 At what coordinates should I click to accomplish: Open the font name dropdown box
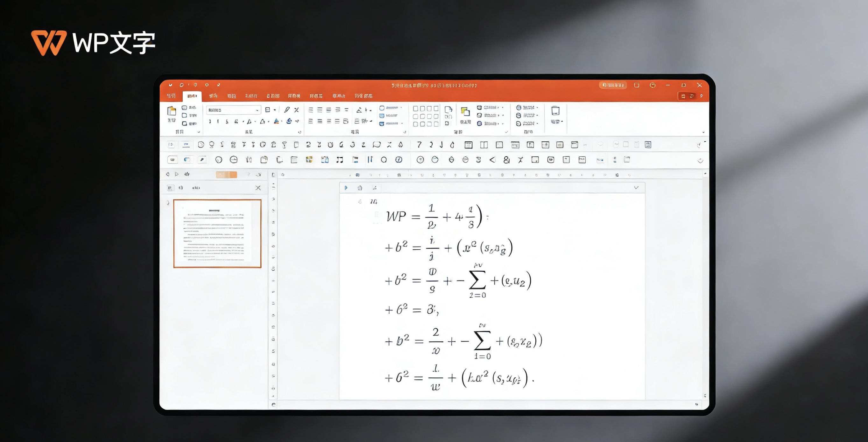pyautogui.click(x=233, y=110)
